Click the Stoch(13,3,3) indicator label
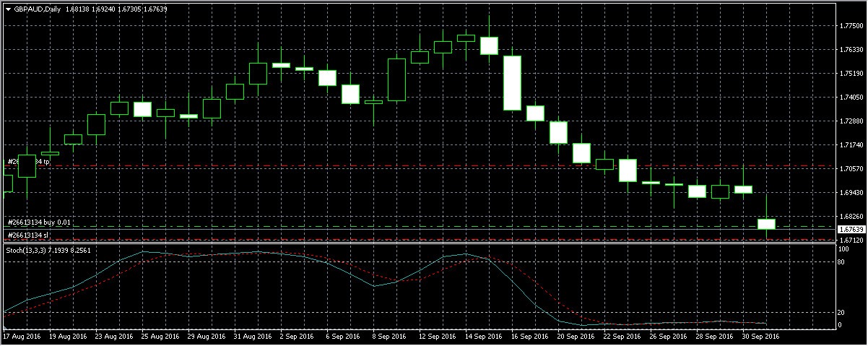The image size is (868, 346). 25,249
